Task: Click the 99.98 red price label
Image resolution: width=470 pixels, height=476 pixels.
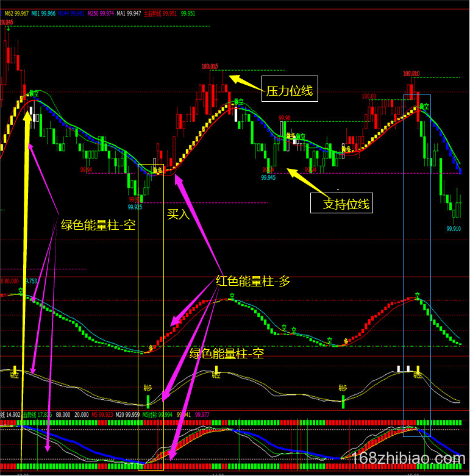Action: click(x=284, y=118)
